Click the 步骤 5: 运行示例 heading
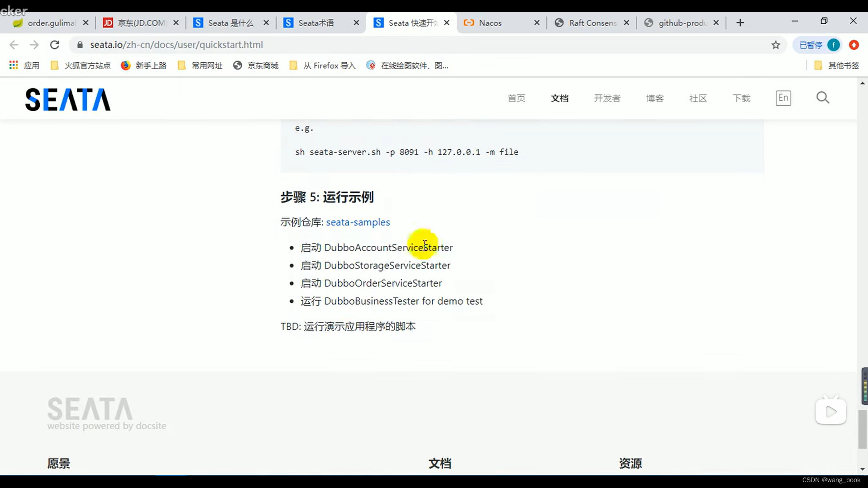868x488 pixels. [327, 197]
